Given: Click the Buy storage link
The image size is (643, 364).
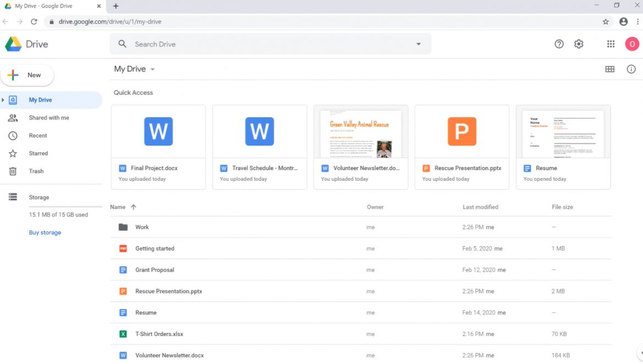Looking at the screenshot, I should [x=45, y=232].
